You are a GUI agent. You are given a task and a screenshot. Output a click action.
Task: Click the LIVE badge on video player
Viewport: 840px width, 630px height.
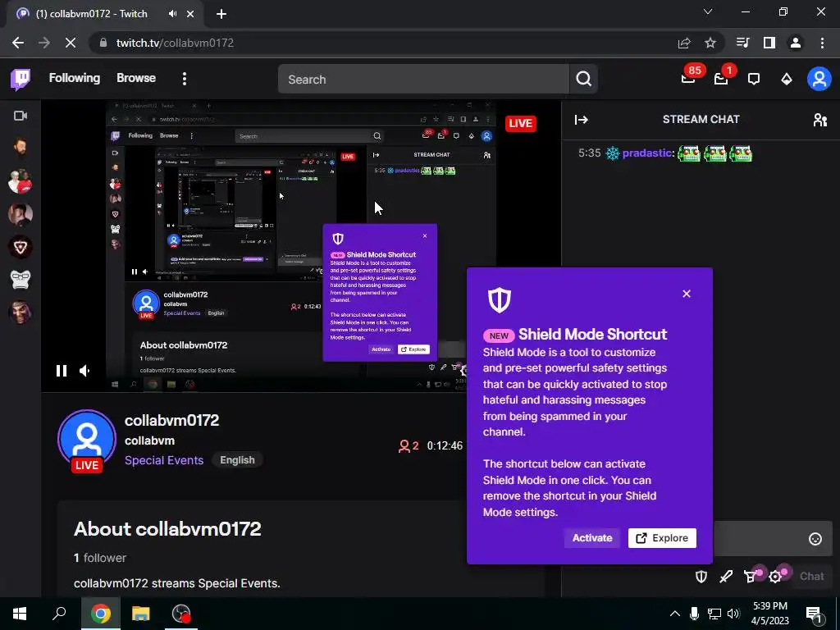point(520,124)
